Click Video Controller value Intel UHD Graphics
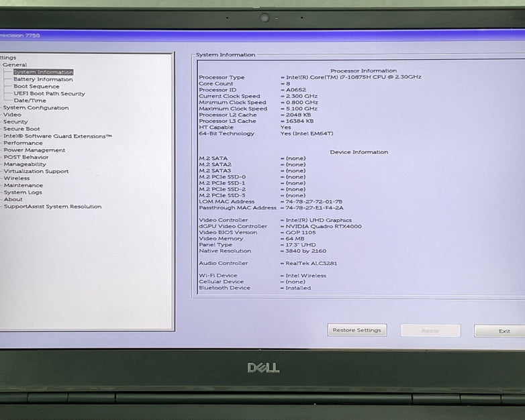Image resolution: width=525 pixels, height=420 pixels. coord(318,220)
